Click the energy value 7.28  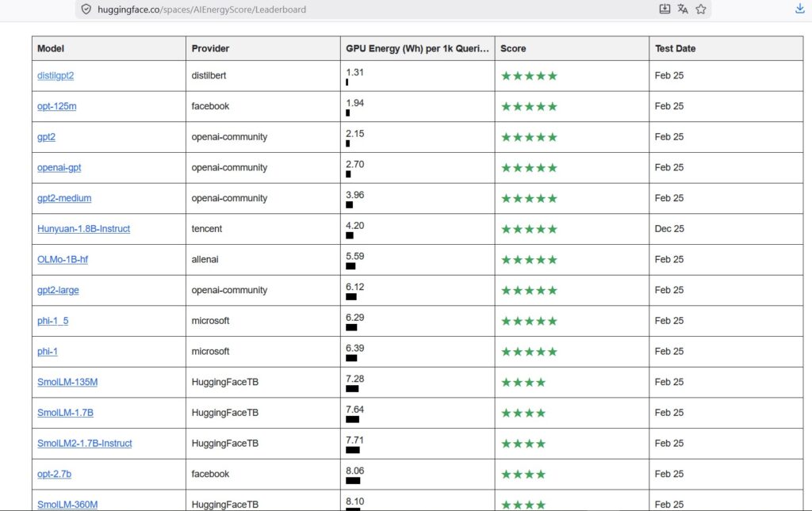coord(354,379)
